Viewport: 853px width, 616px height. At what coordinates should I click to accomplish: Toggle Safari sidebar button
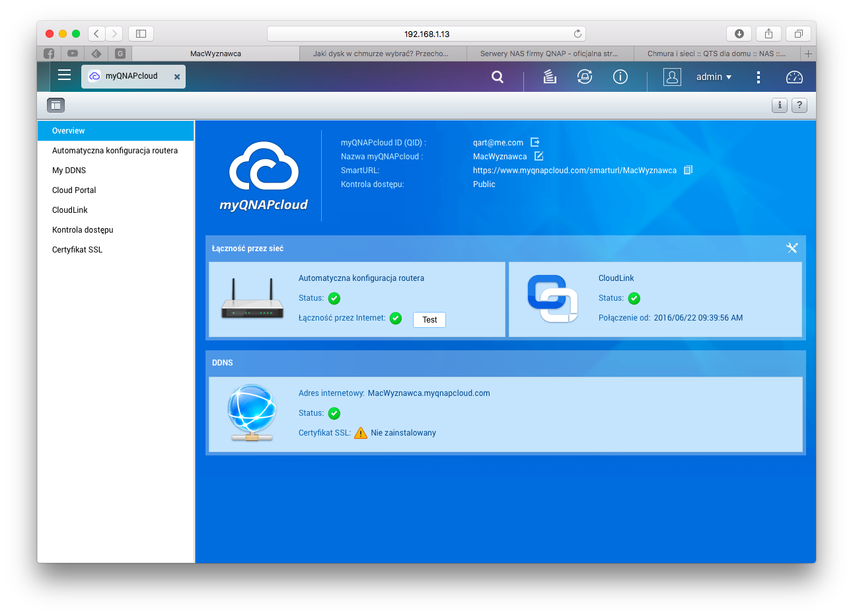click(x=141, y=34)
